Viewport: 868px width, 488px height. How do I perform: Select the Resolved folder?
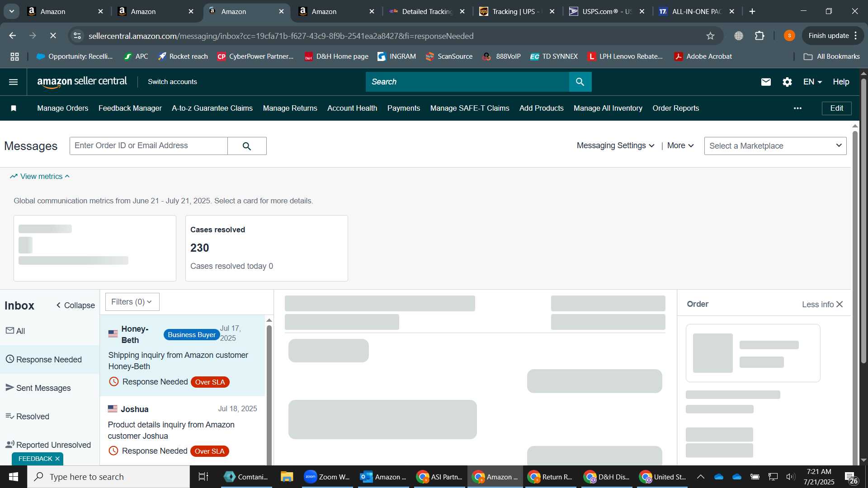point(50,417)
